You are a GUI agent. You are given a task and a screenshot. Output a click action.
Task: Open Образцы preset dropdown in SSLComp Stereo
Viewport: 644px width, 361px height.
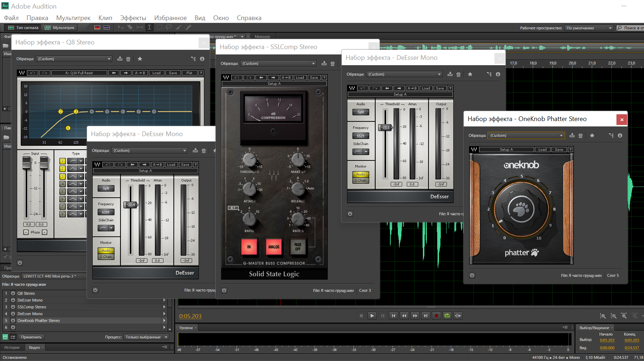[x=278, y=63]
